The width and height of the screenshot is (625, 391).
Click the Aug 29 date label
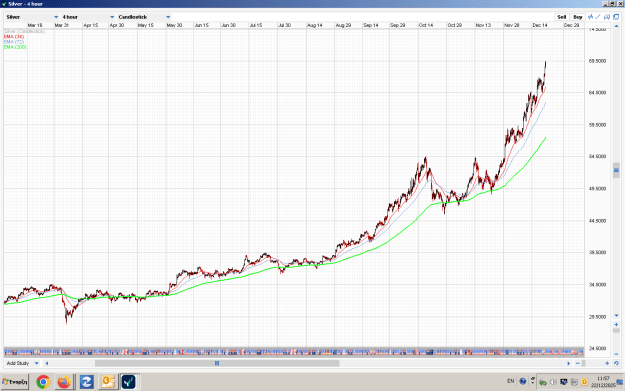(343, 25)
